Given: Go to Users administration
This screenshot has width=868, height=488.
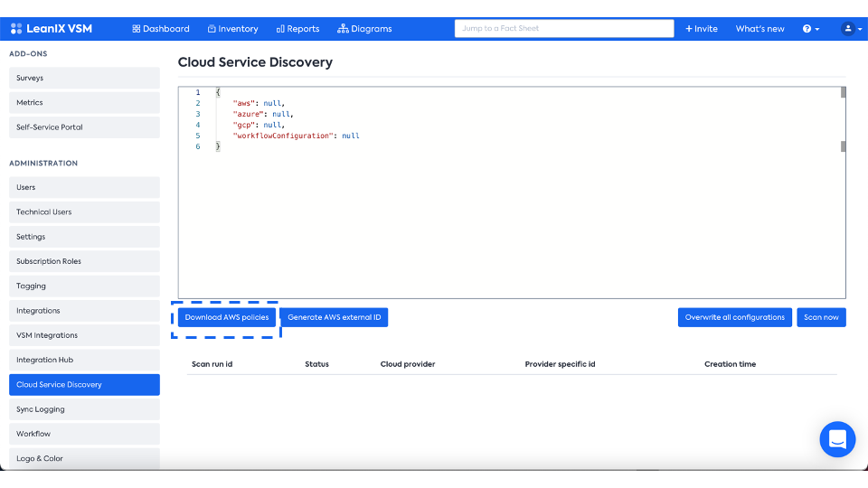Looking at the screenshot, I should click(84, 188).
